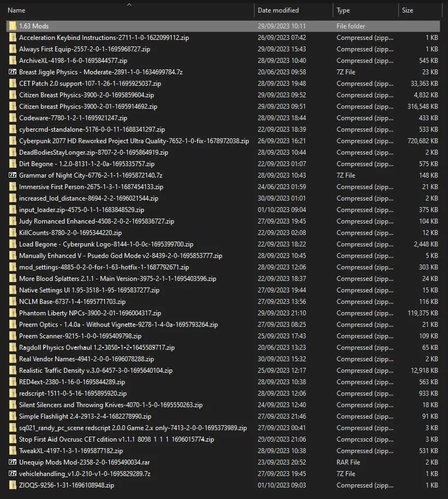This screenshot has width=448, height=499.
Task: Click the Unequip Mods Mod rar icon
Action: click(13, 462)
